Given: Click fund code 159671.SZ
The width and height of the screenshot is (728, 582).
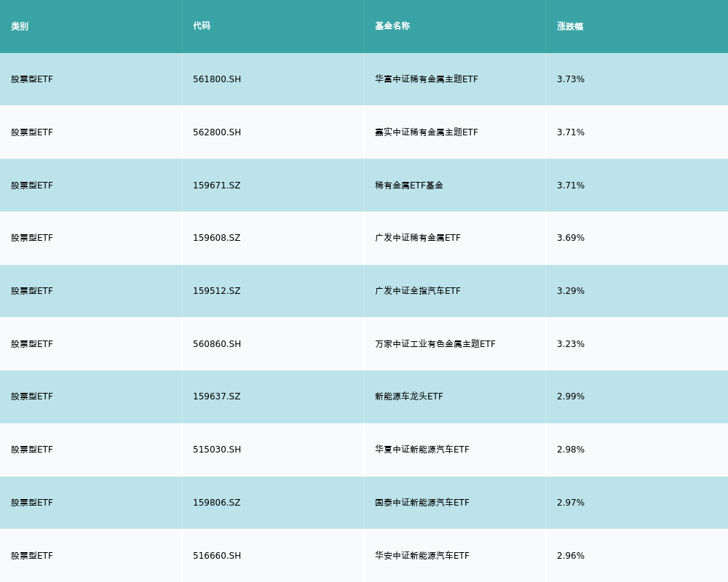Looking at the screenshot, I should (217, 186).
